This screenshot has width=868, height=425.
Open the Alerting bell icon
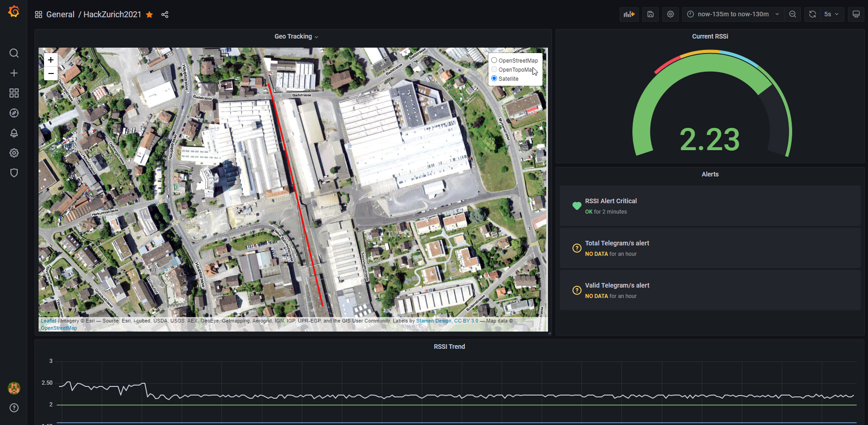point(14,133)
